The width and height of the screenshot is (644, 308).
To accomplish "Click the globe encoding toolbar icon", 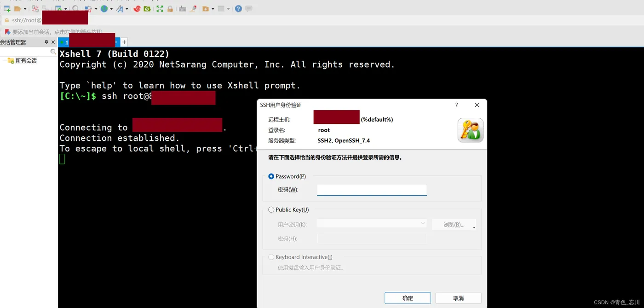I will [104, 9].
